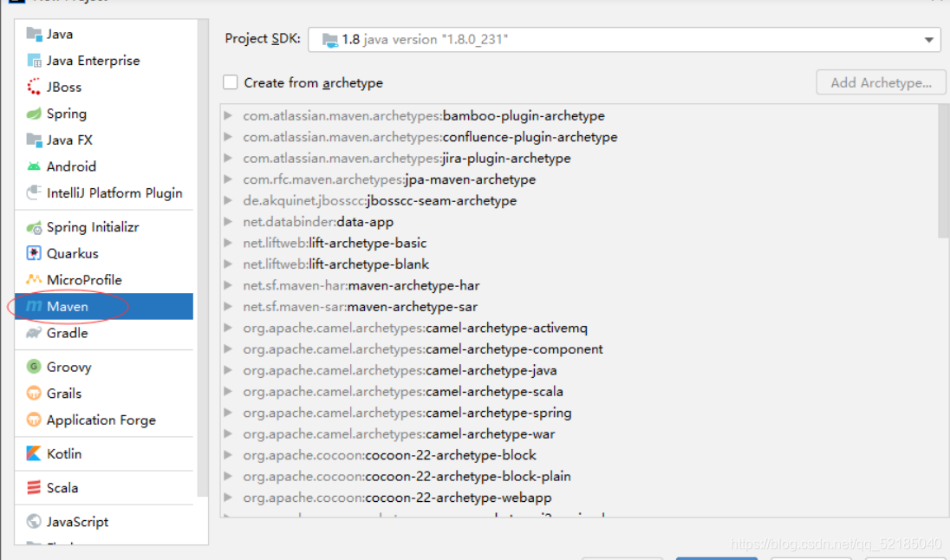This screenshot has height=560, width=950.
Task: Expand maven-archetype-sar entry
Action: (x=228, y=306)
